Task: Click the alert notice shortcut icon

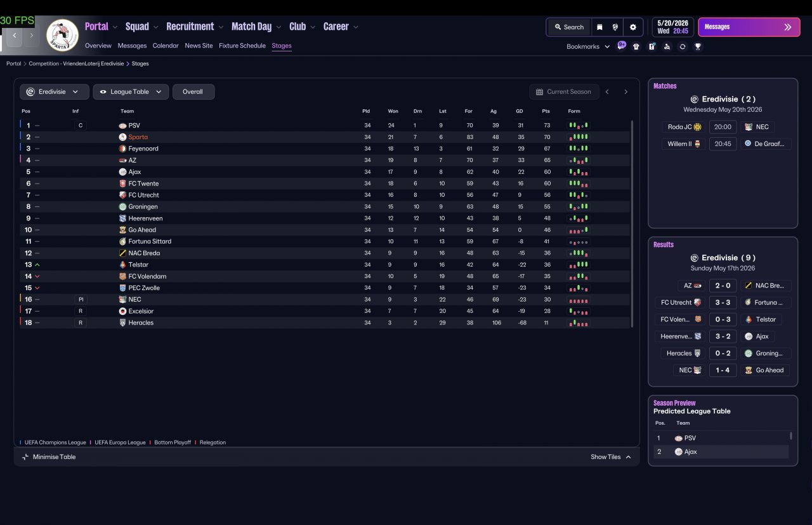Action: pyautogui.click(x=652, y=46)
